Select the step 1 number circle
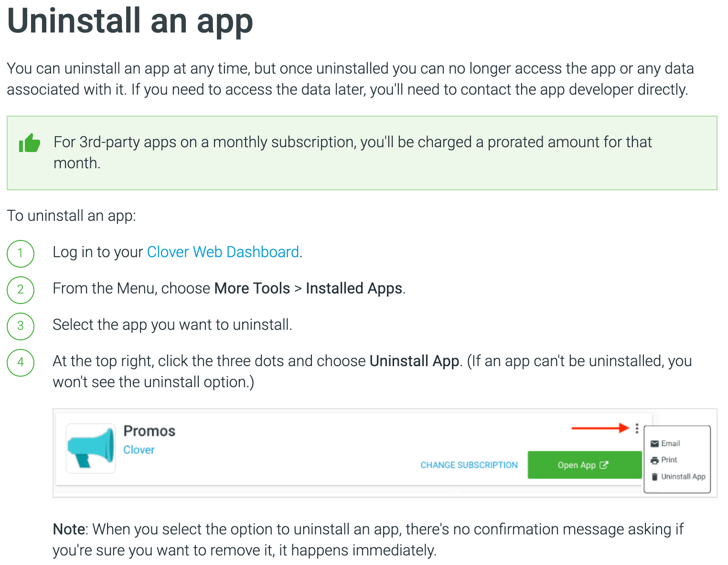 (21, 253)
